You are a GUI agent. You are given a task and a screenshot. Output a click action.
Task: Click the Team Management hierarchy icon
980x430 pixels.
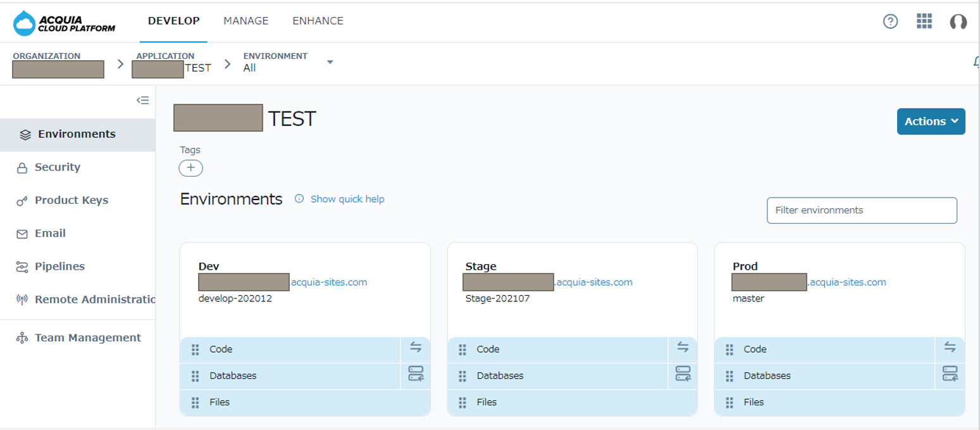(22, 338)
